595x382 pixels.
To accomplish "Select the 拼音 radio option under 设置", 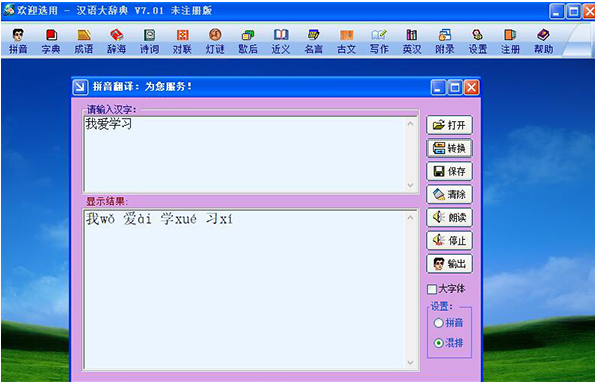I will click(x=439, y=323).
